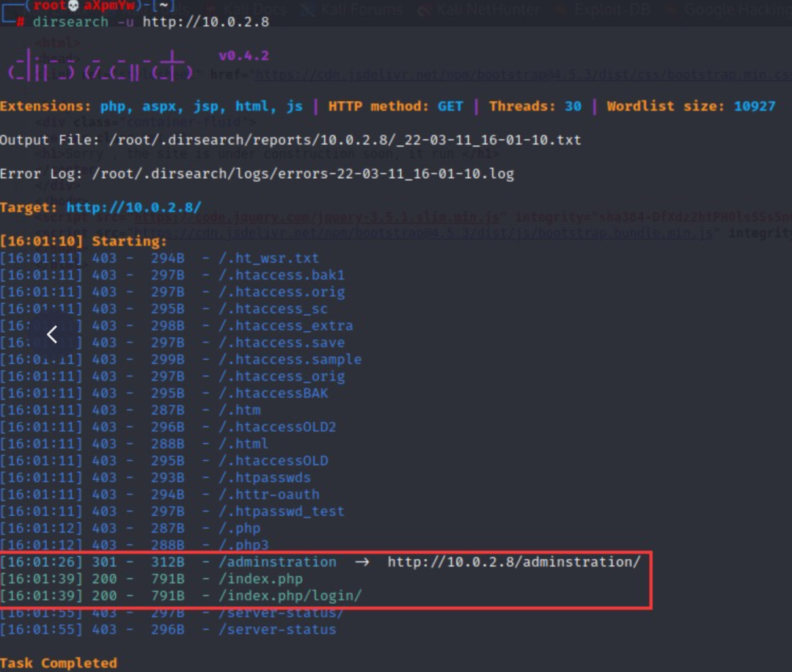Select the /.htaccess.save result path

tap(282, 342)
